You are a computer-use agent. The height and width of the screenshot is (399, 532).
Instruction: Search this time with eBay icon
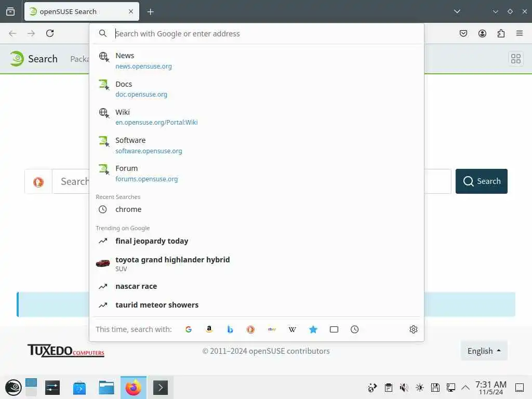[272, 329]
